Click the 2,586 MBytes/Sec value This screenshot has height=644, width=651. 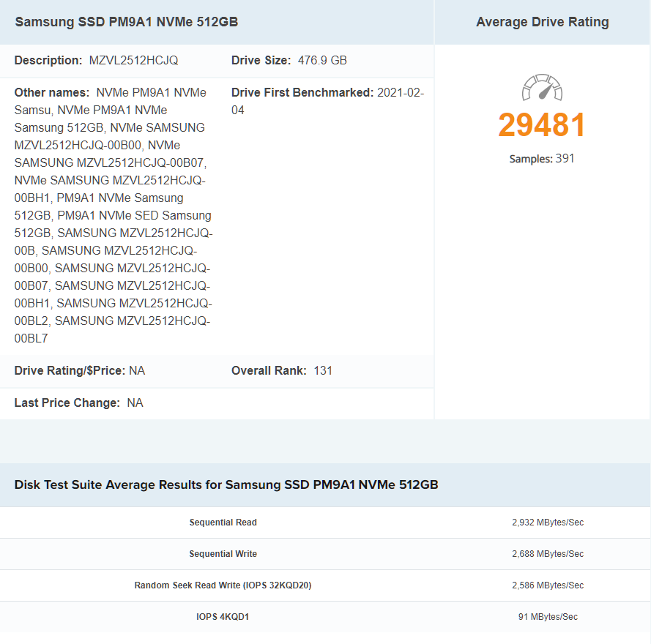tap(548, 585)
